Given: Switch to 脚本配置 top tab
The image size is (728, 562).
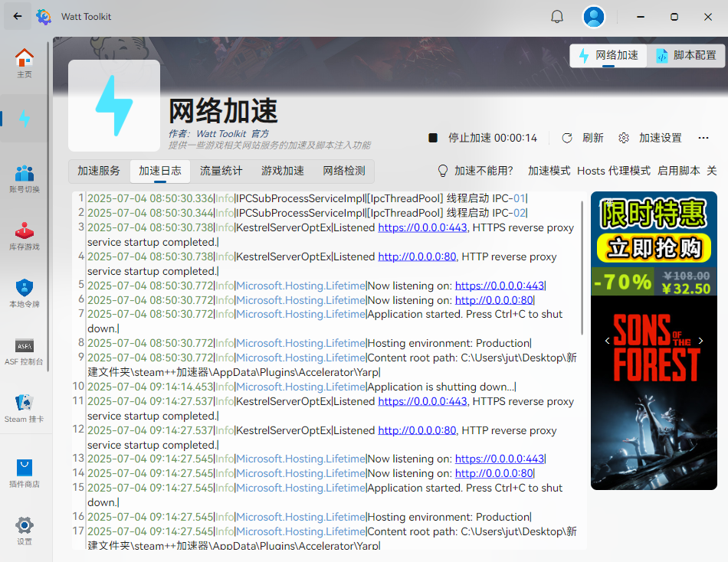Looking at the screenshot, I should click(x=686, y=56).
